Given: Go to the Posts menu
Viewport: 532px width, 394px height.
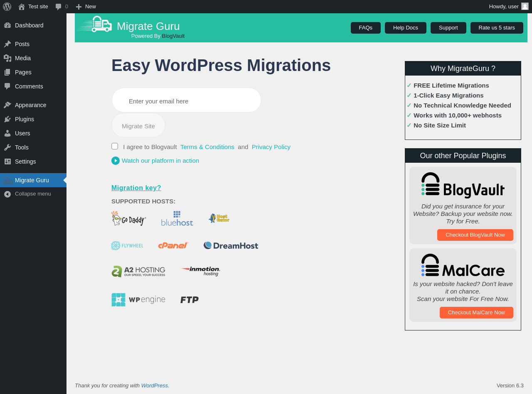Looking at the screenshot, I should [x=33, y=44].
